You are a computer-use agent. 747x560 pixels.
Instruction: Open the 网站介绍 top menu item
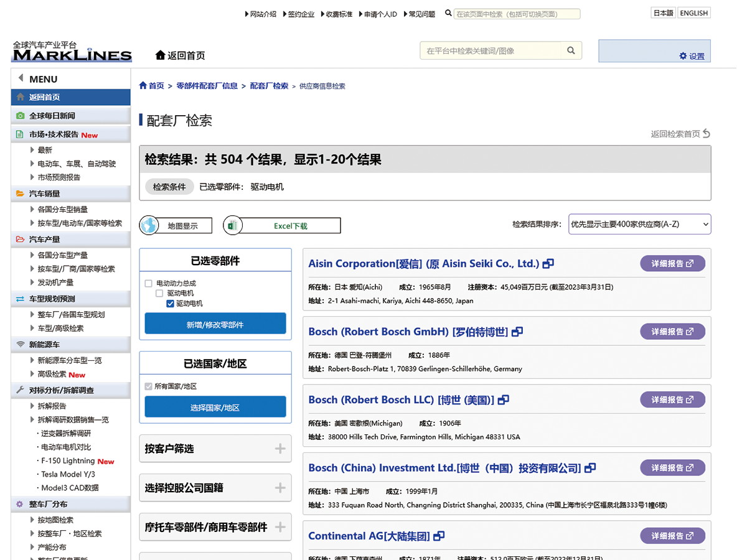tap(261, 14)
